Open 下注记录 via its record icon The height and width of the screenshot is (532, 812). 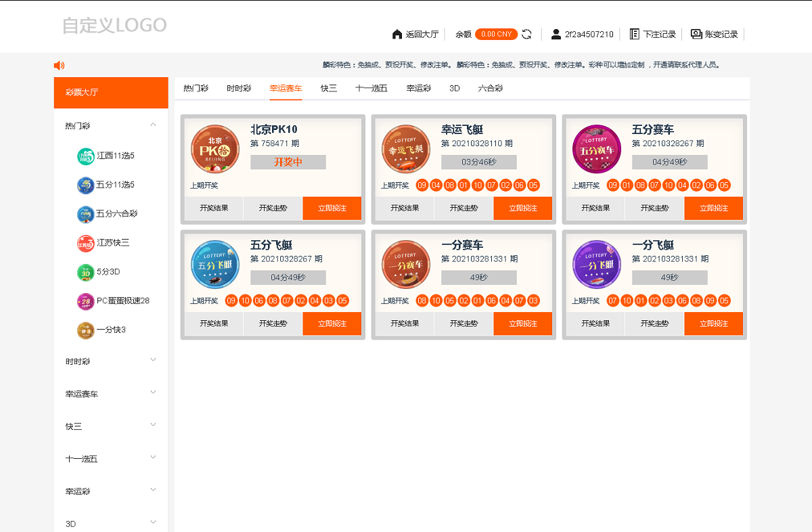[634, 33]
